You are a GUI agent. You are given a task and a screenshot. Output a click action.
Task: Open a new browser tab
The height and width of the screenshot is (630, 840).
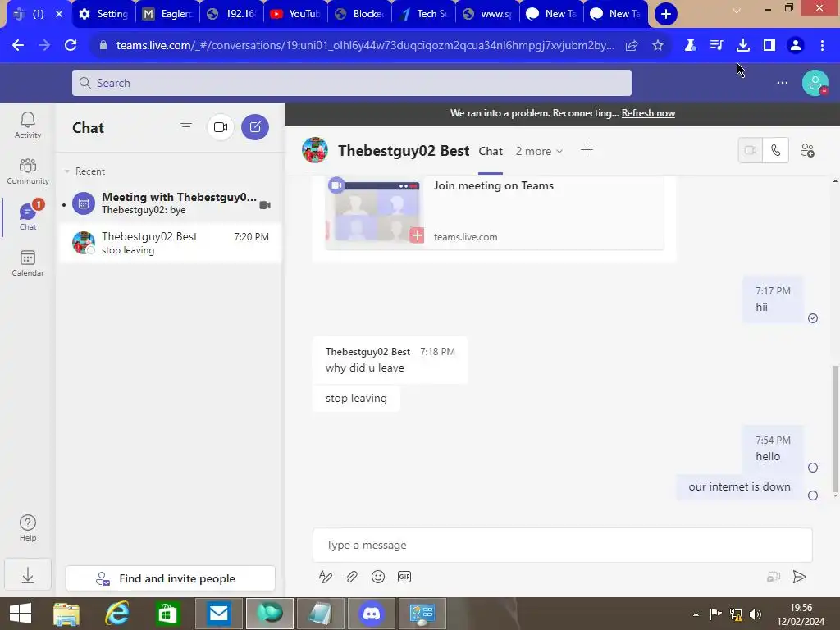[666, 14]
